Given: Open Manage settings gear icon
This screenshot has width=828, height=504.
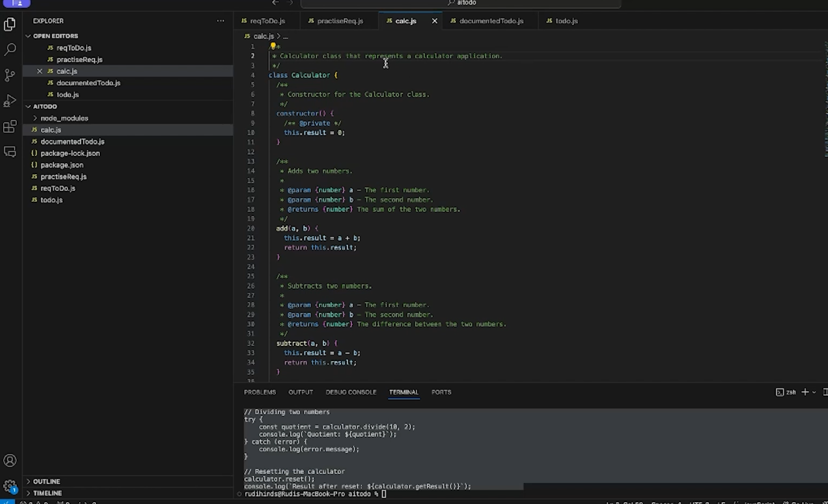Looking at the screenshot, I should [x=10, y=486].
